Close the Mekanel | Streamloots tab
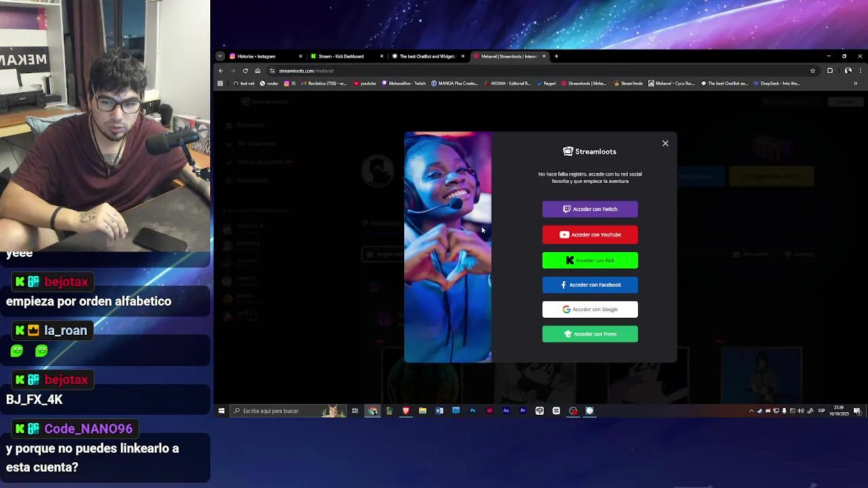Viewport: 868px width, 488px height. (x=544, y=56)
